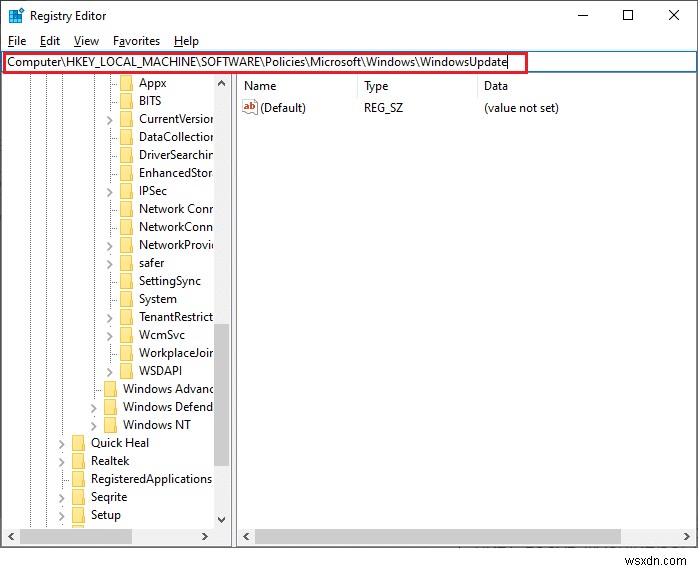Viewport: 698px width, 571px height.
Task: Select the Network Connections folder icon
Action: pyautogui.click(x=126, y=209)
